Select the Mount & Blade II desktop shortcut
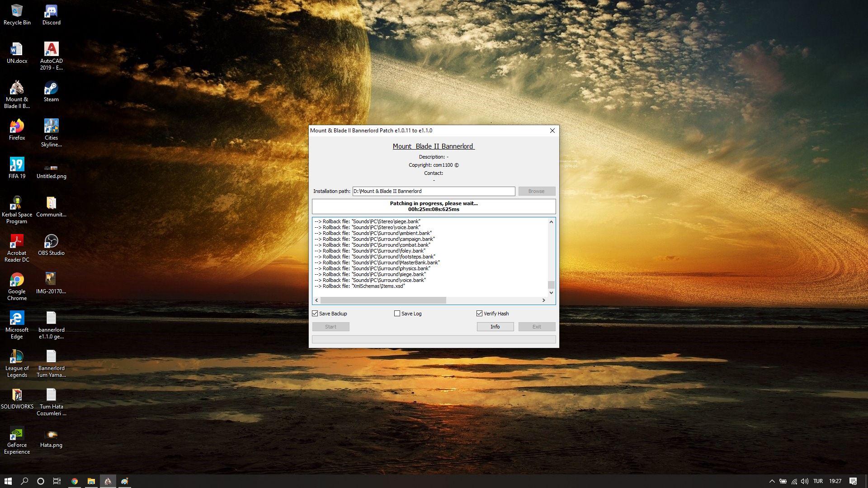The width and height of the screenshot is (868, 488). (17, 94)
